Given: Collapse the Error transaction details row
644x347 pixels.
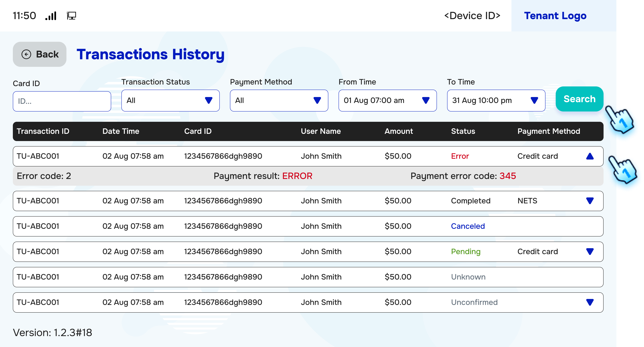Looking at the screenshot, I should point(590,156).
